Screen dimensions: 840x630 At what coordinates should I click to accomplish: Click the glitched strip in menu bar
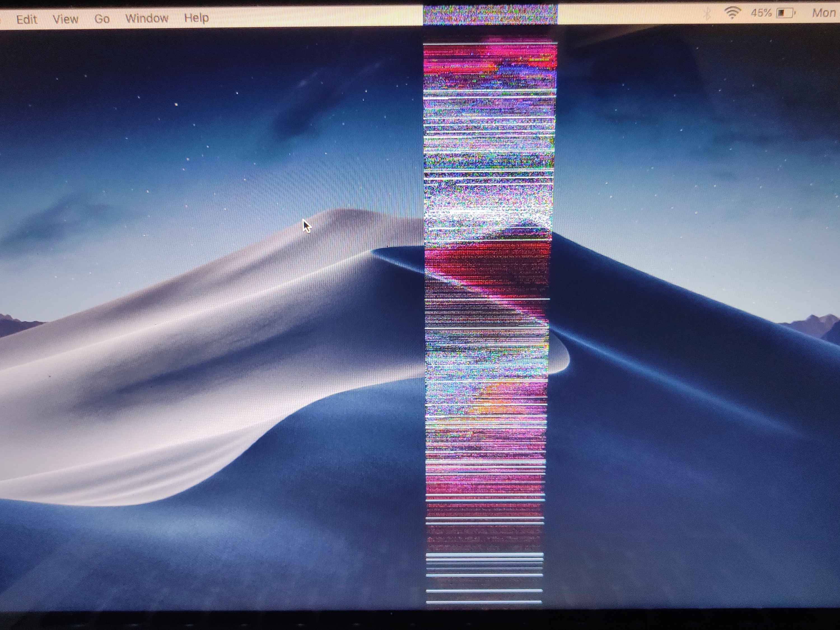[x=490, y=15]
